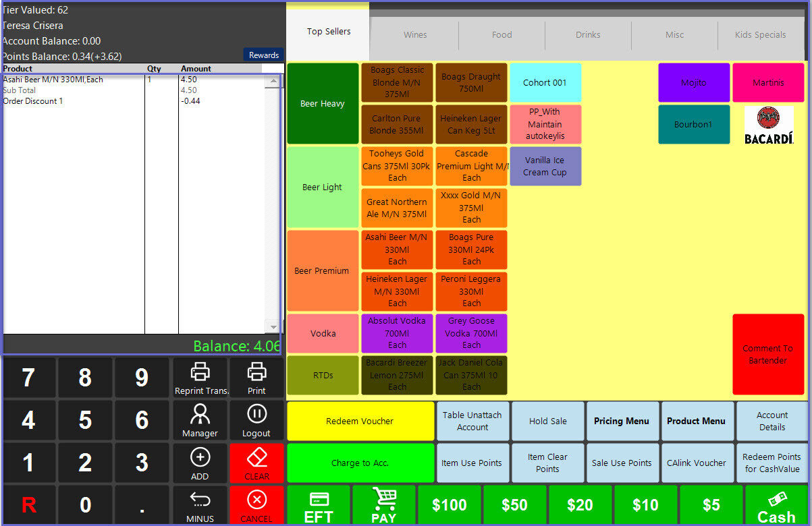Select the Beer Premium category
The image size is (812, 526).
(323, 271)
